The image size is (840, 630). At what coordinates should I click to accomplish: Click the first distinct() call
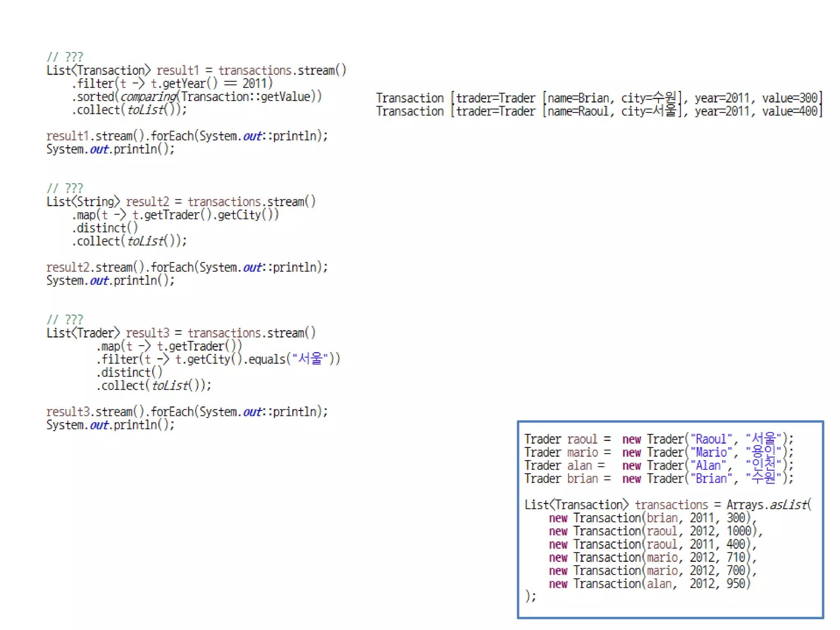[x=105, y=228]
